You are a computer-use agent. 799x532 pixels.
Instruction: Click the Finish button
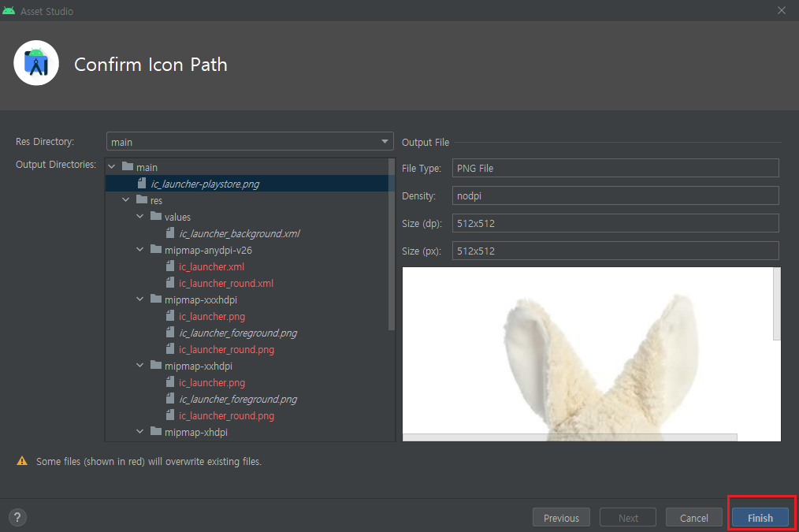(760, 517)
